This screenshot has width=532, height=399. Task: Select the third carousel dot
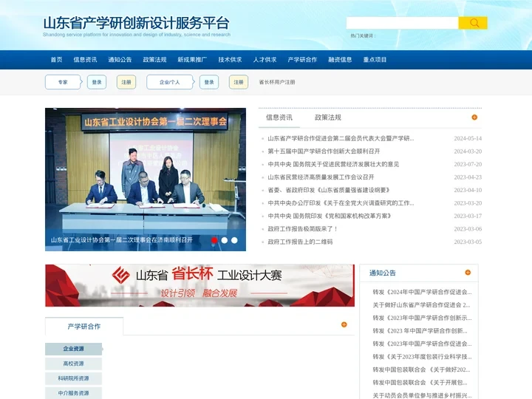click(234, 240)
